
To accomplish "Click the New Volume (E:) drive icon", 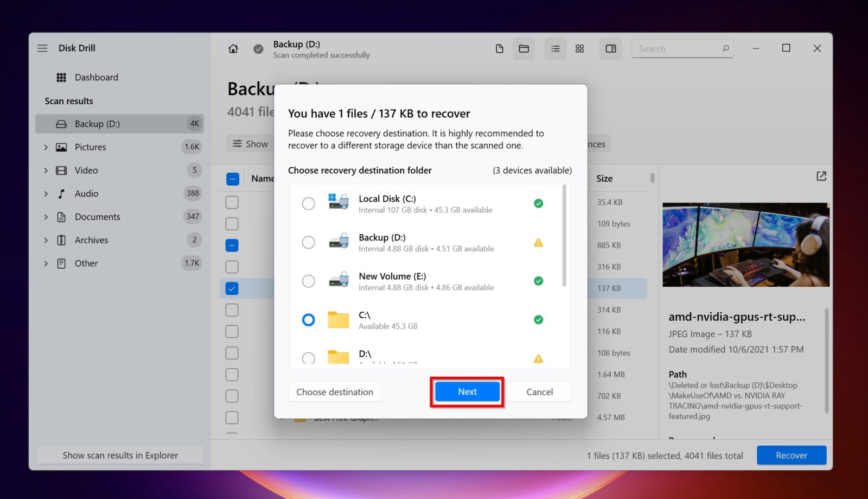I will 339,280.
